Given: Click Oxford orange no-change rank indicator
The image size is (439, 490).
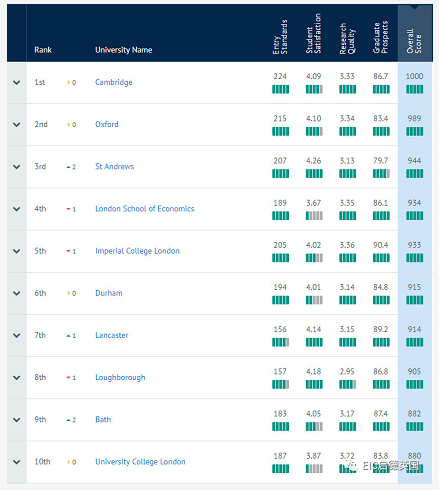Looking at the screenshot, I should (x=71, y=125).
